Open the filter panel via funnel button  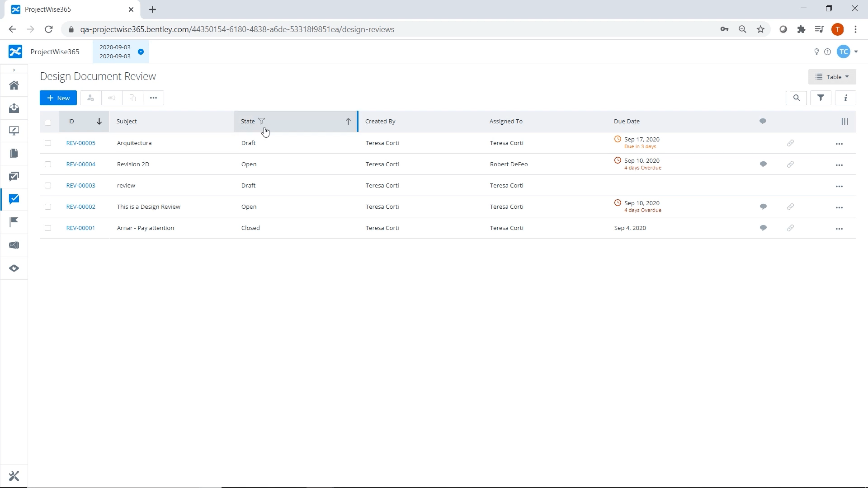821,98
